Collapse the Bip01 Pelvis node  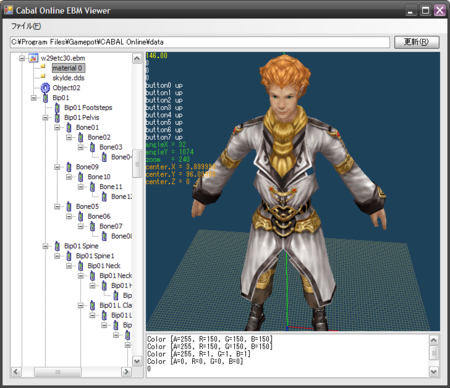[45, 118]
